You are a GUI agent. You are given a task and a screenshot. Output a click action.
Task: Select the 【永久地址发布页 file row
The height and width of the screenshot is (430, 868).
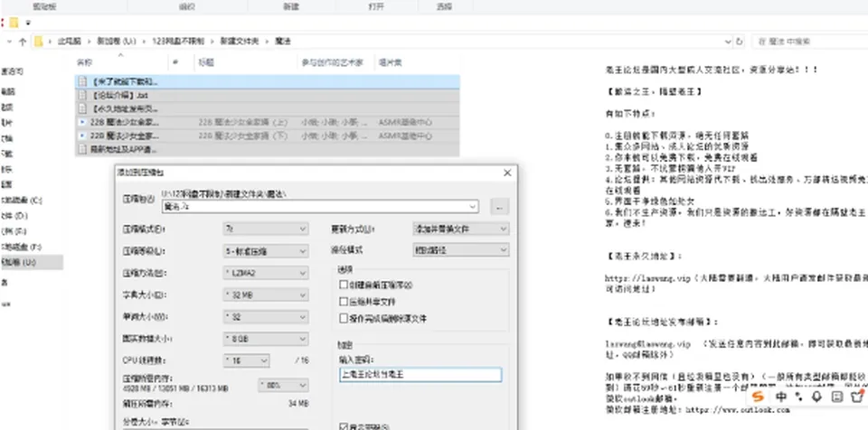click(267, 108)
